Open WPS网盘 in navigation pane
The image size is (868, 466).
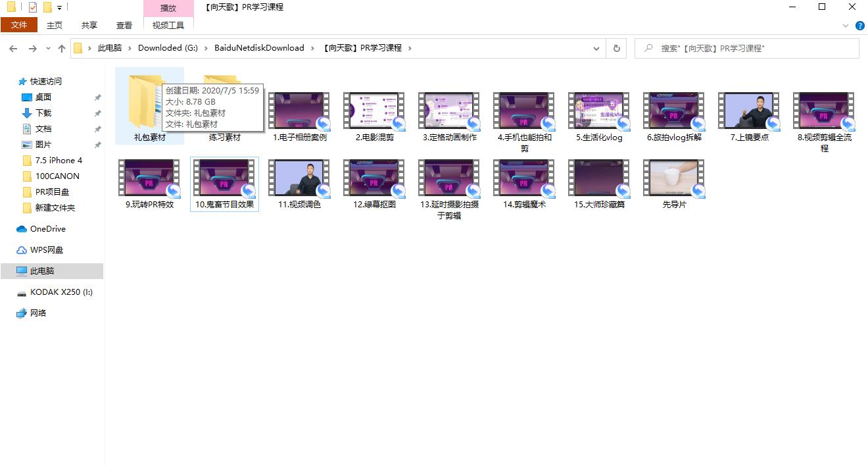click(39, 250)
